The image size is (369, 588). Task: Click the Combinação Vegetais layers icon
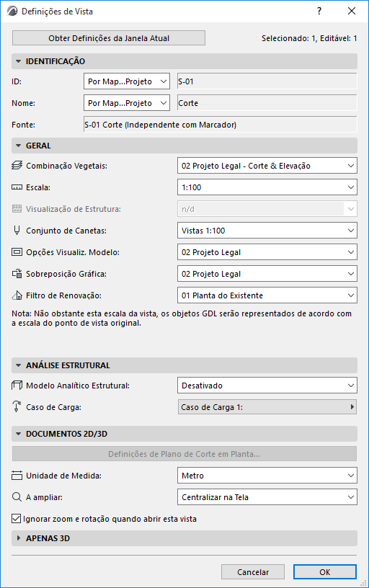pyautogui.click(x=17, y=166)
